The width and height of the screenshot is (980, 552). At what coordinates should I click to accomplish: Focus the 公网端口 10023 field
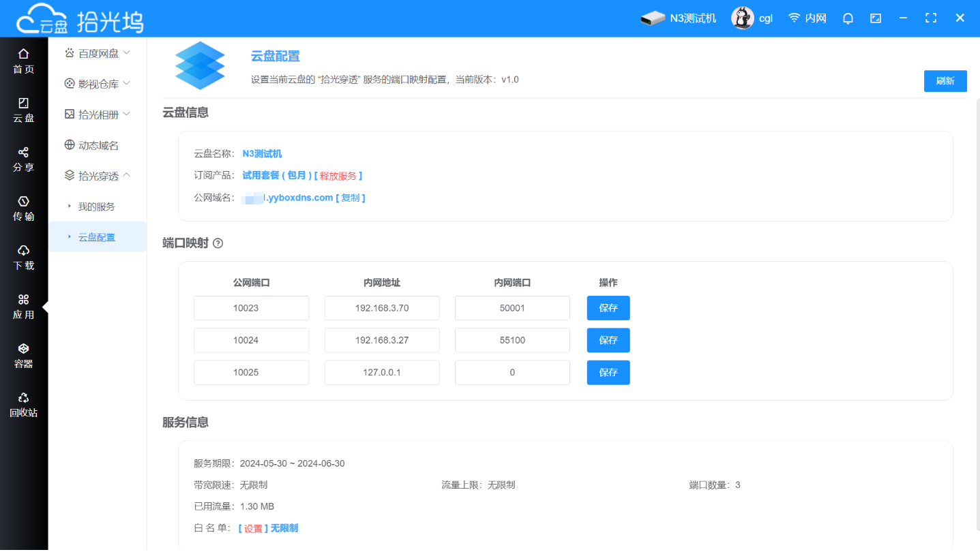(252, 308)
